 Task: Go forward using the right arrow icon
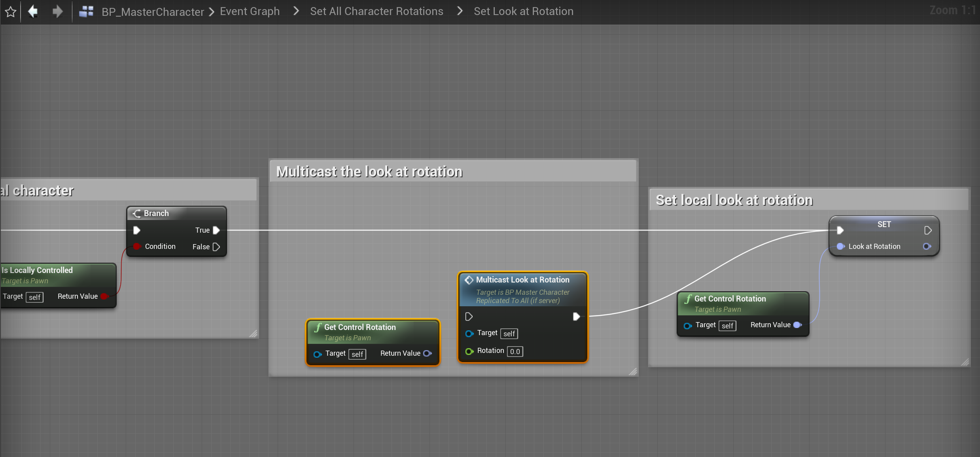click(58, 11)
